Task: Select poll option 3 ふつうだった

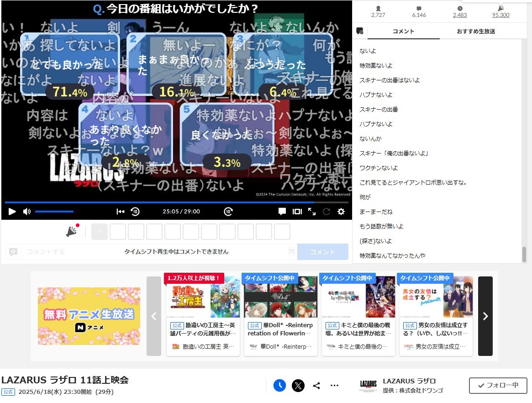Action: (283, 64)
